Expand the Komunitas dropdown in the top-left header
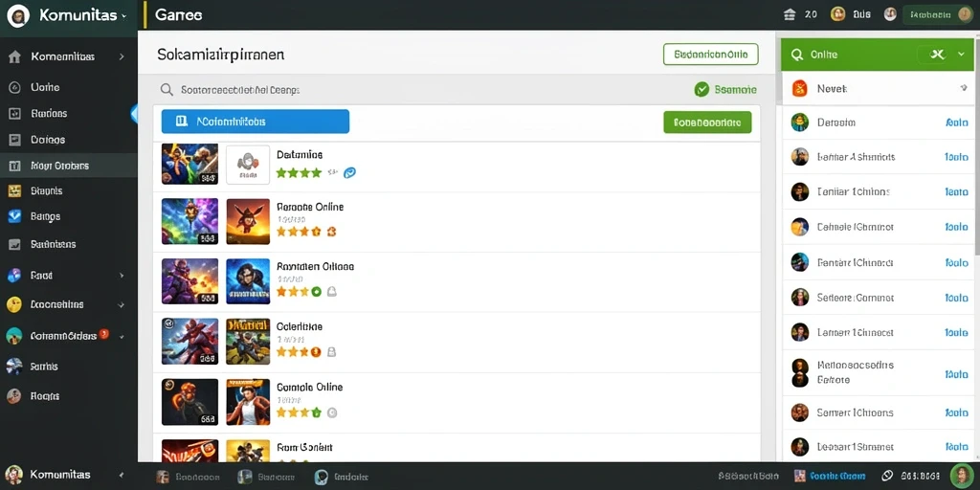Image resolution: width=980 pixels, height=490 pixels. click(123, 16)
